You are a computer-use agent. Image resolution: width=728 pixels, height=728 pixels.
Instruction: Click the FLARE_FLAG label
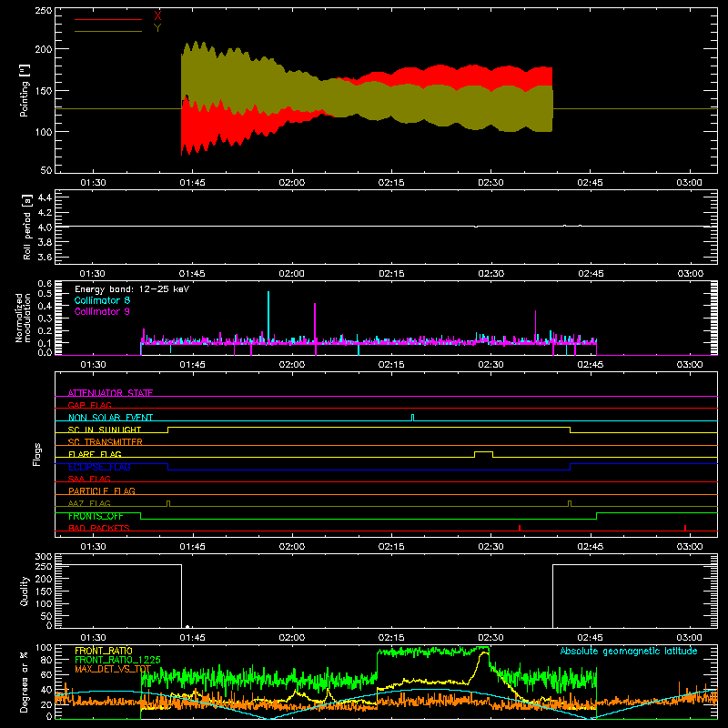[95, 454]
